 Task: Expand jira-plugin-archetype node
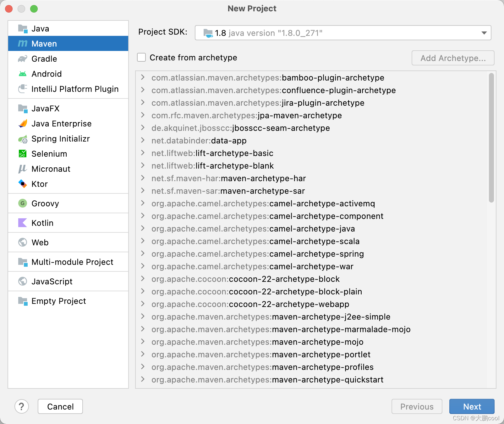tap(143, 103)
